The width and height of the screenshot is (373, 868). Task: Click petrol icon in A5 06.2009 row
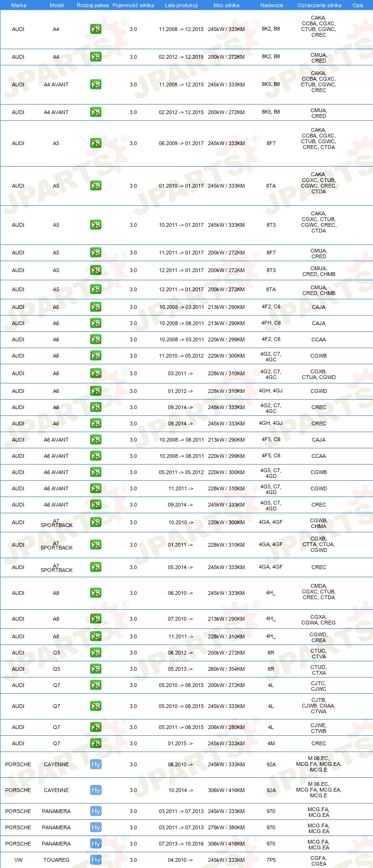tap(96, 143)
